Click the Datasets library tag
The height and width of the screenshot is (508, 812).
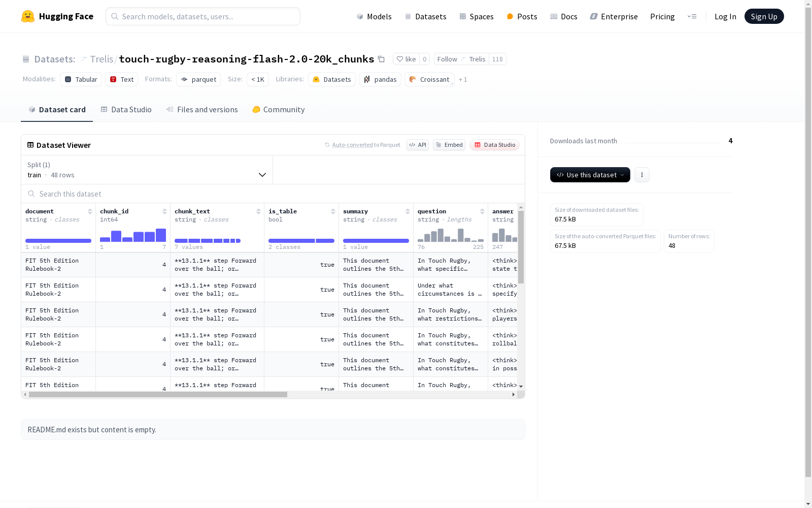tap(332, 79)
